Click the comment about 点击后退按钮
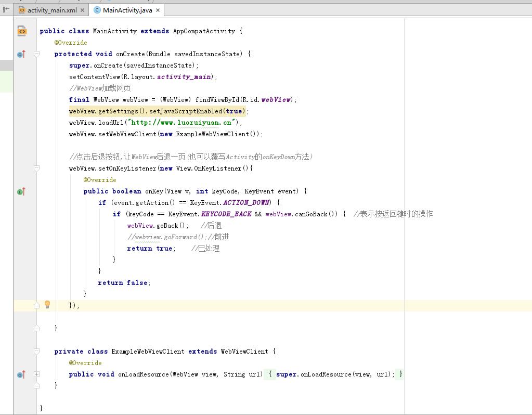 [191, 157]
